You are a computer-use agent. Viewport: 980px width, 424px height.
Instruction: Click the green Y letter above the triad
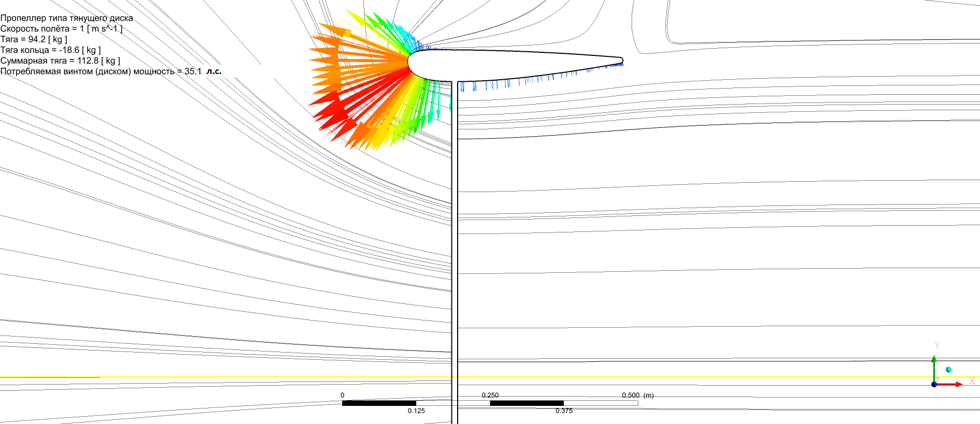point(937,345)
